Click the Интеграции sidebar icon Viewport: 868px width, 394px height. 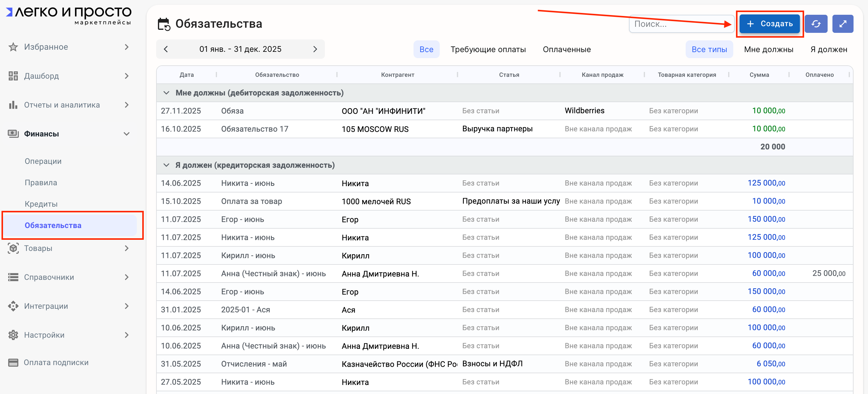13,306
